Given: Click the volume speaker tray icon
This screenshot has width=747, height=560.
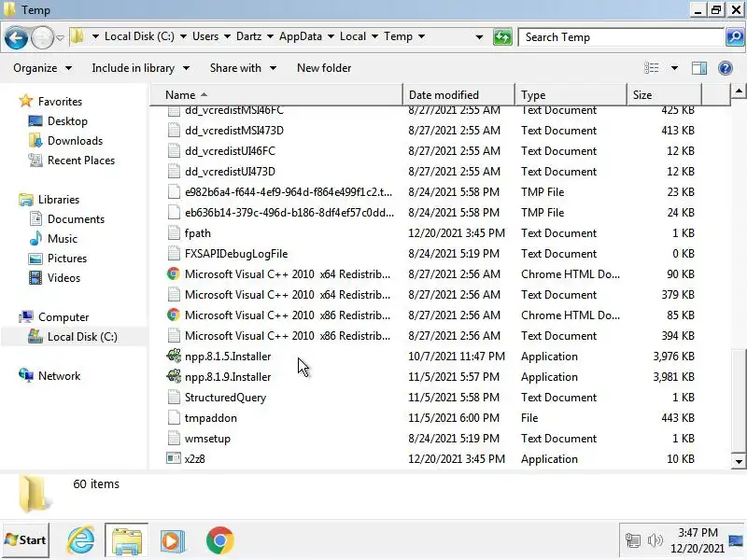Looking at the screenshot, I should click(655, 540).
